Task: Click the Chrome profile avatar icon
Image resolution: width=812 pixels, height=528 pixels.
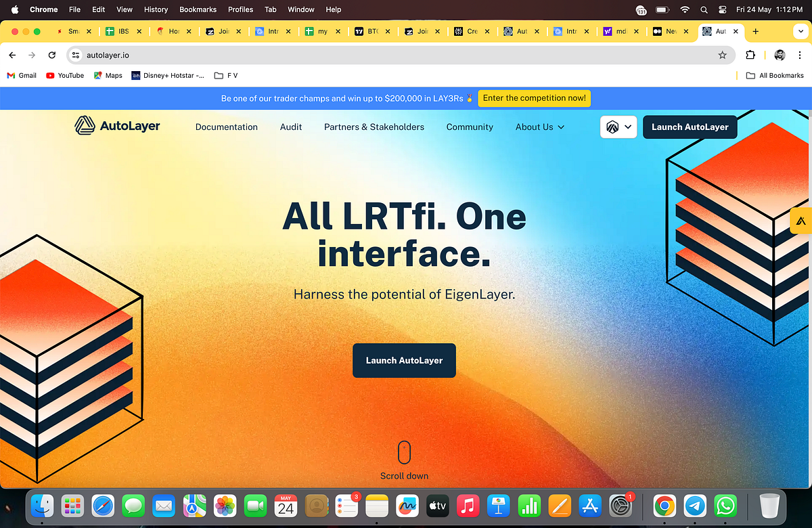Action: coord(780,55)
